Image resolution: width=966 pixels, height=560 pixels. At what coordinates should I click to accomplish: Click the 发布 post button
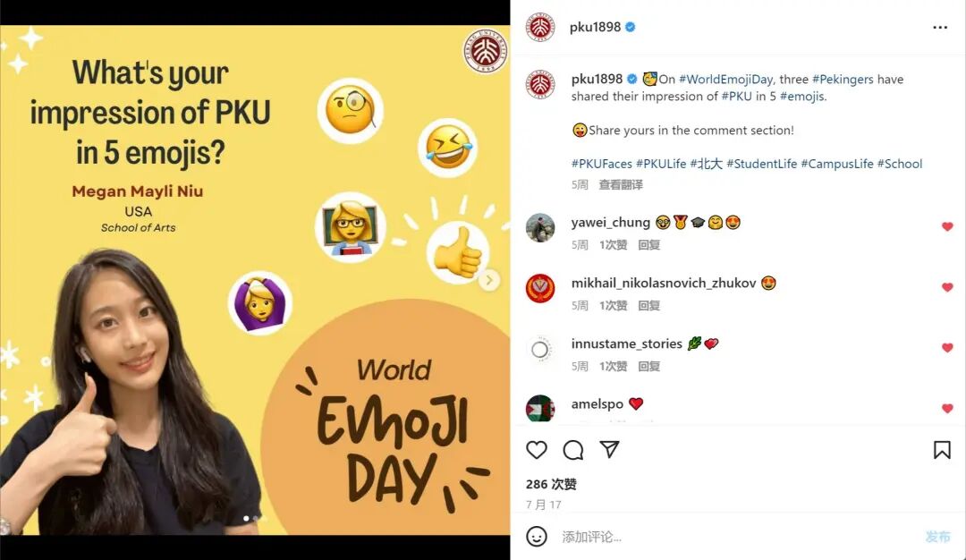click(x=937, y=537)
